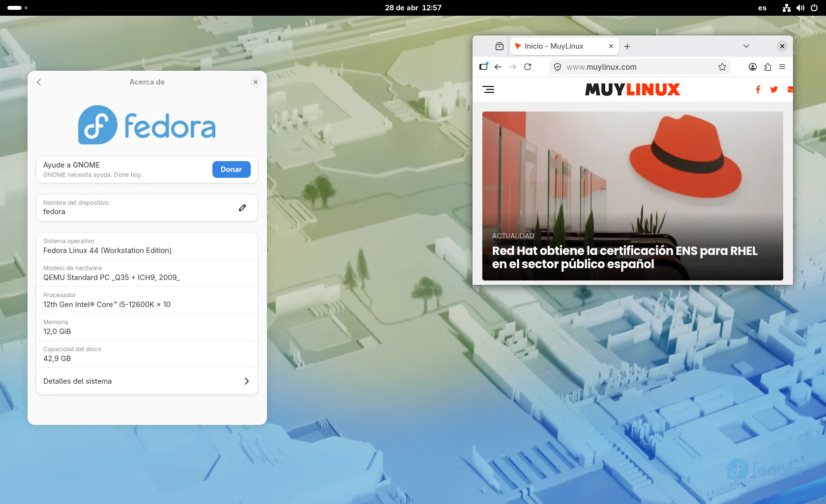The width and height of the screenshot is (826, 504).
Task: Reload the current page
Action: [x=528, y=67]
